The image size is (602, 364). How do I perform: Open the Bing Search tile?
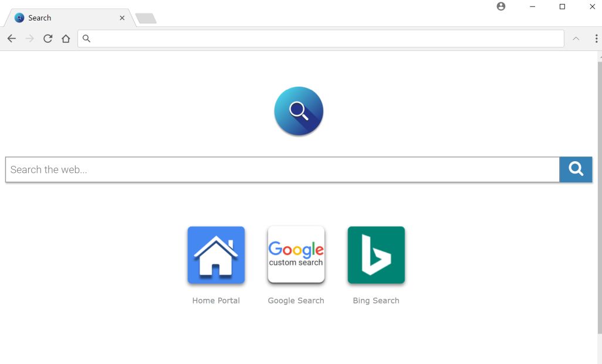coord(376,255)
